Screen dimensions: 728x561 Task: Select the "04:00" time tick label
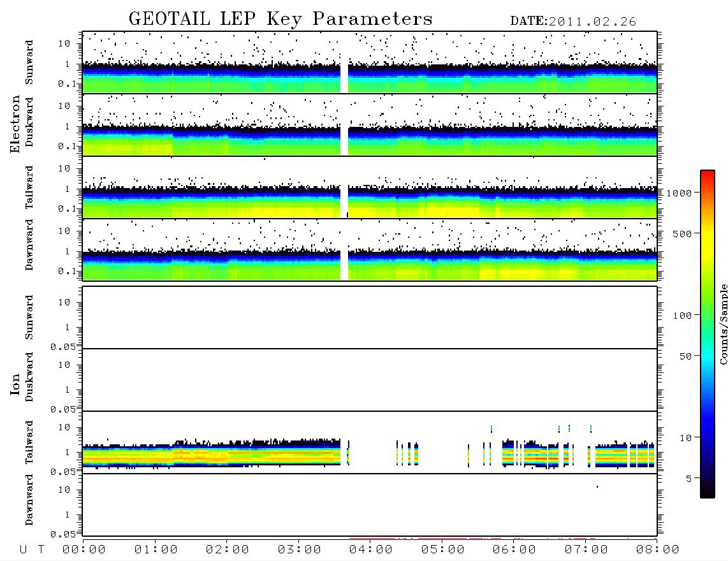point(371,550)
